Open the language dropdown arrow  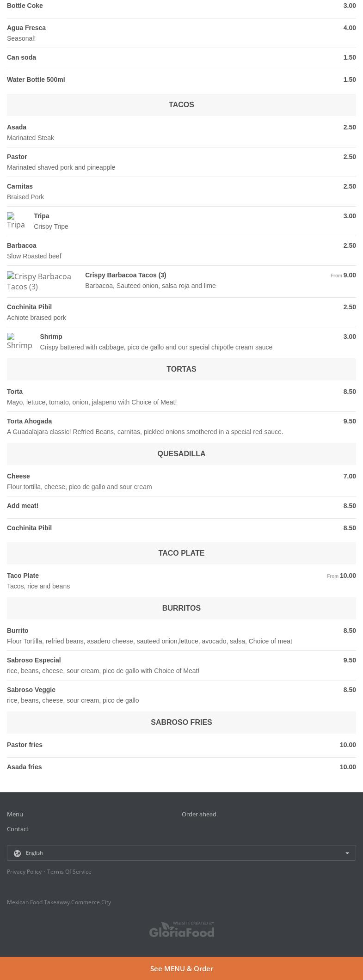pyautogui.click(x=347, y=853)
